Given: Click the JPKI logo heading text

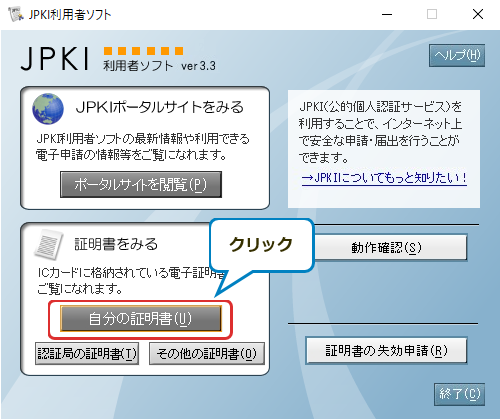Looking at the screenshot, I should click(x=55, y=59).
